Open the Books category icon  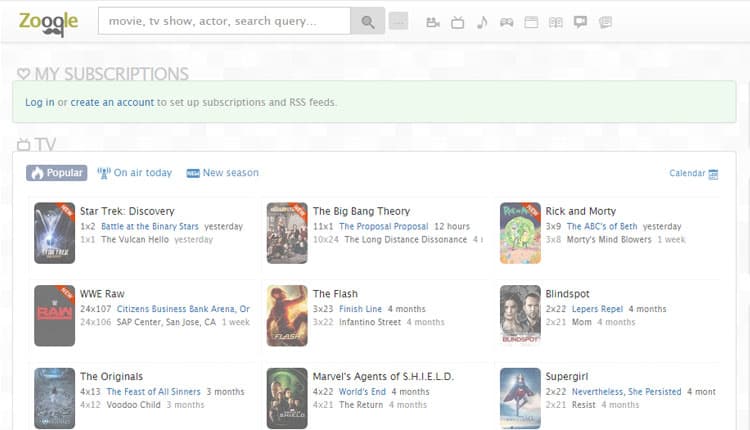(556, 22)
